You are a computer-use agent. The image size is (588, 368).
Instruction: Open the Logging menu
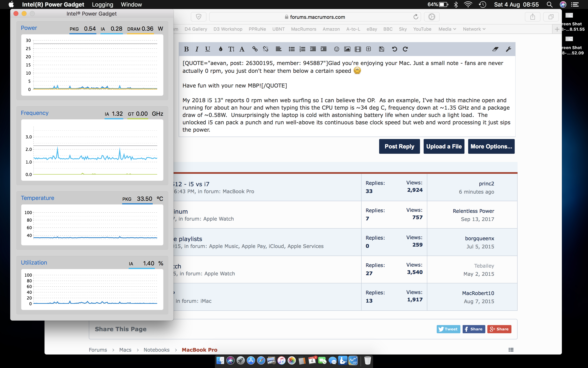[102, 5]
